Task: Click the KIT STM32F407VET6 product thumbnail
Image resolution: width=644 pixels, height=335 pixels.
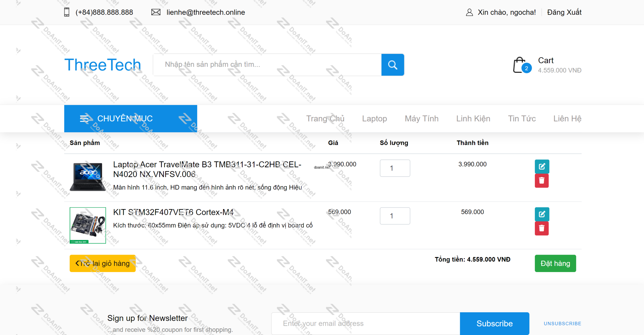Action: pyautogui.click(x=88, y=225)
